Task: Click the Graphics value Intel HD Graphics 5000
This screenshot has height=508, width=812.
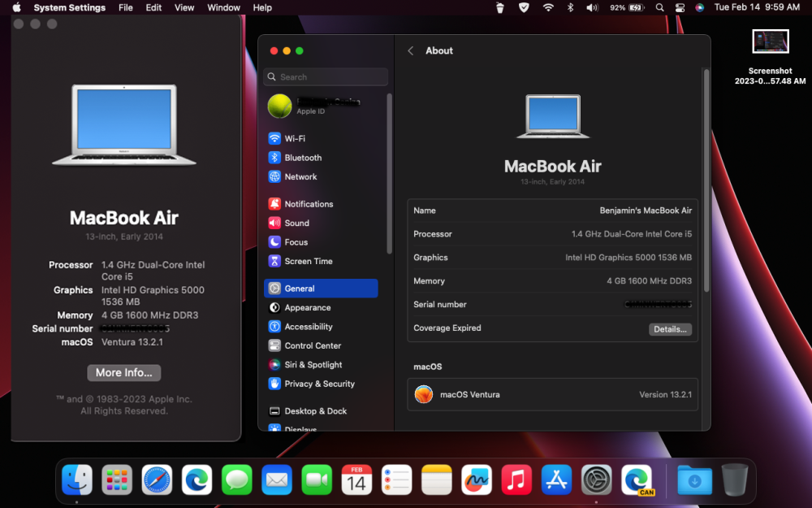Action: click(x=628, y=258)
